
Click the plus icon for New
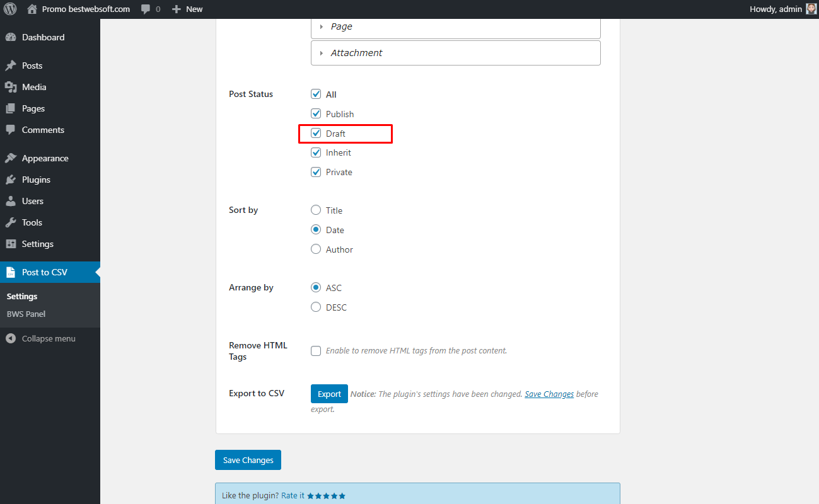[177, 9]
